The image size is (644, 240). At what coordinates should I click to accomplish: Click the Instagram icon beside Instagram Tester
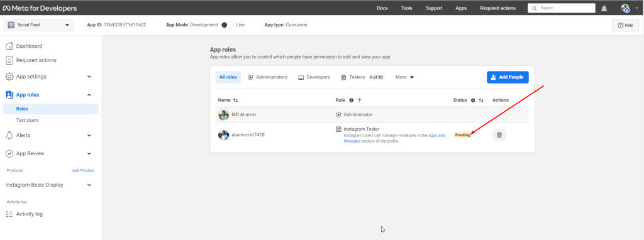click(338, 129)
